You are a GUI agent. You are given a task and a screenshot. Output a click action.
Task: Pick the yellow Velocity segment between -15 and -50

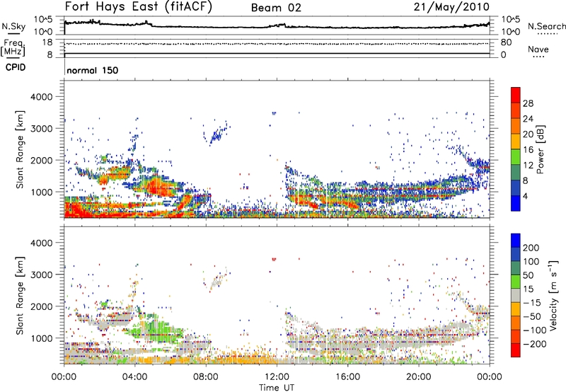pyautogui.click(x=516, y=309)
